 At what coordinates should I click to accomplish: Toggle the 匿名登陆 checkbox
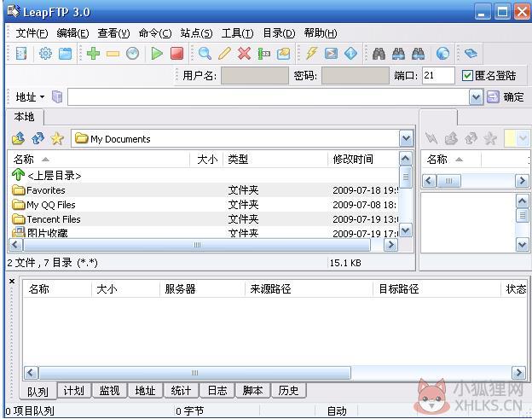[467, 75]
